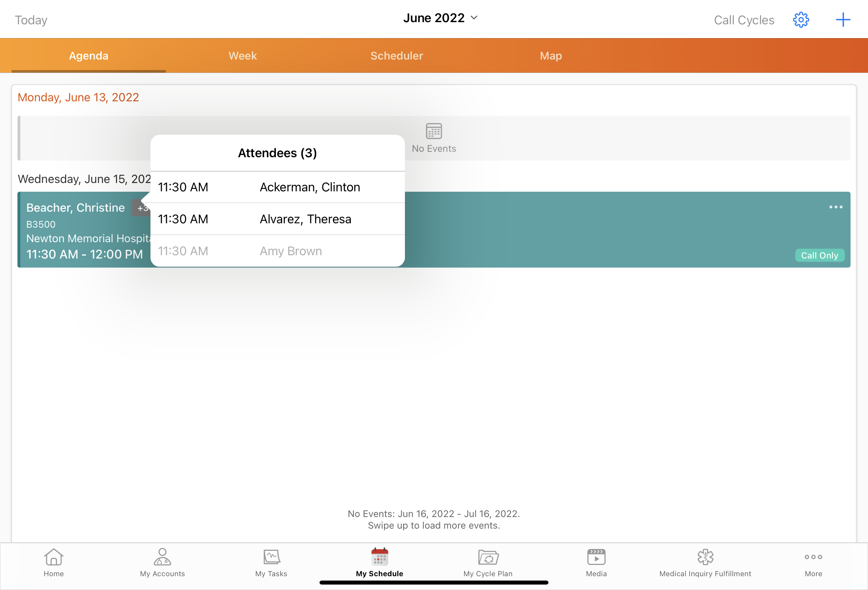The width and height of the screenshot is (868, 590).
Task: Jump to Today
Action: click(x=31, y=20)
